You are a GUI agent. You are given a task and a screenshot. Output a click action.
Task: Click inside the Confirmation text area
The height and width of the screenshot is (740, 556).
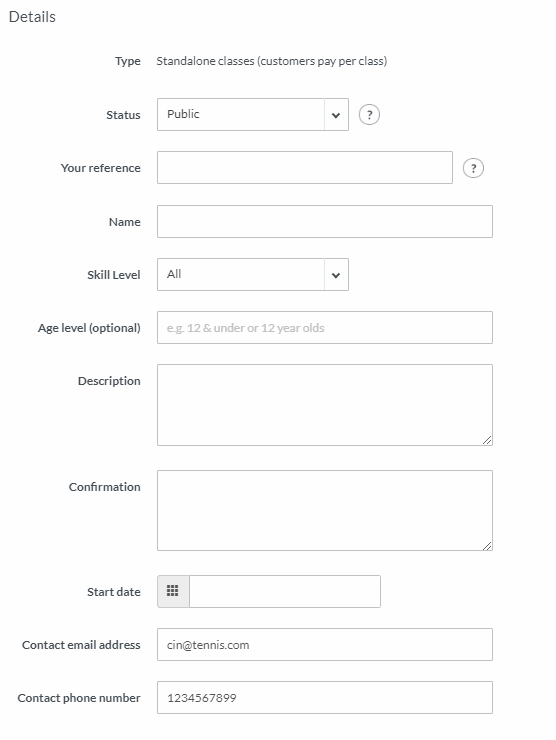[325, 510]
